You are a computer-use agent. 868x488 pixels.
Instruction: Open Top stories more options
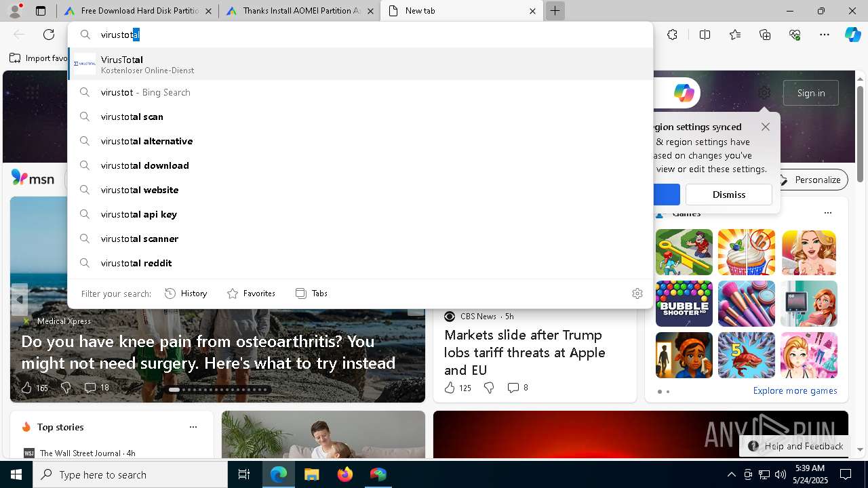(193, 427)
